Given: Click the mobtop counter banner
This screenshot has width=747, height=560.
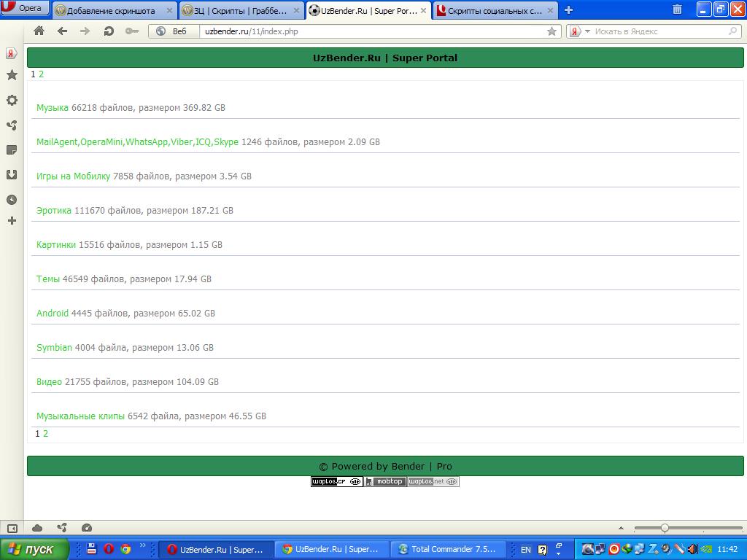Looking at the screenshot, I should [x=385, y=481].
